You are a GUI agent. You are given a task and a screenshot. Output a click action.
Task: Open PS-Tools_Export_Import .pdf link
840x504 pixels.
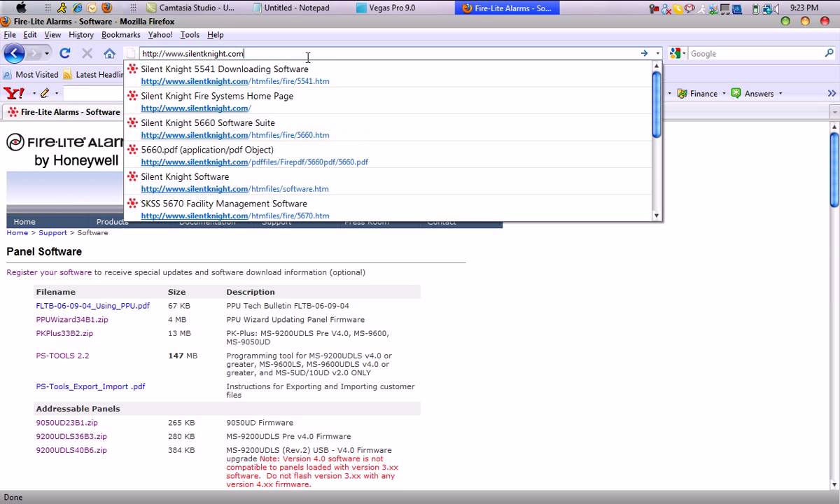pos(90,386)
